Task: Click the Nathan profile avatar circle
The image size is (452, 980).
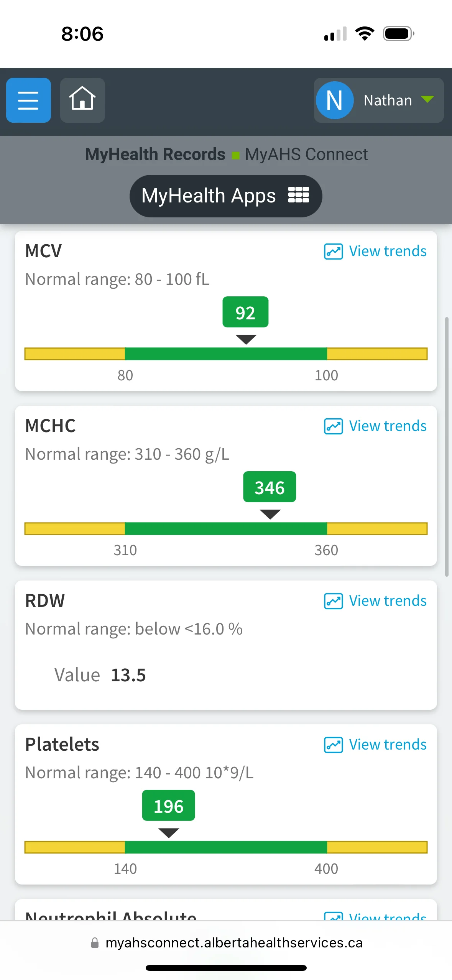Action: [x=335, y=100]
